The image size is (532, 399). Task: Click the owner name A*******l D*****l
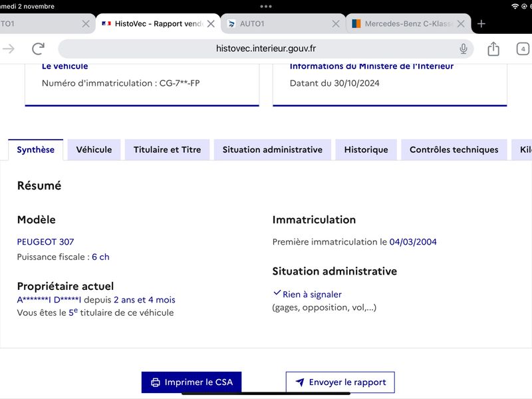point(49,300)
